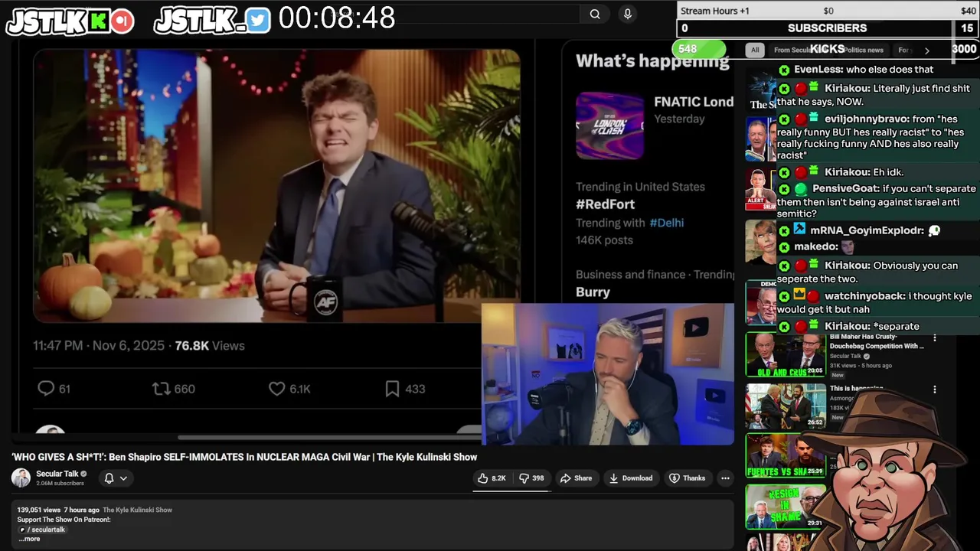
Task: Open Secular Talk channel avatar
Action: click(21, 478)
